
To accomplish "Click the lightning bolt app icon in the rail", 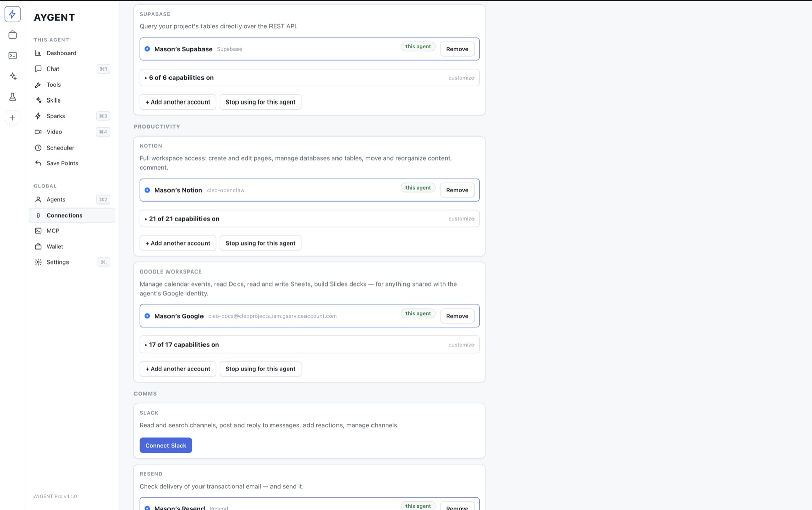I will (x=13, y=14).
